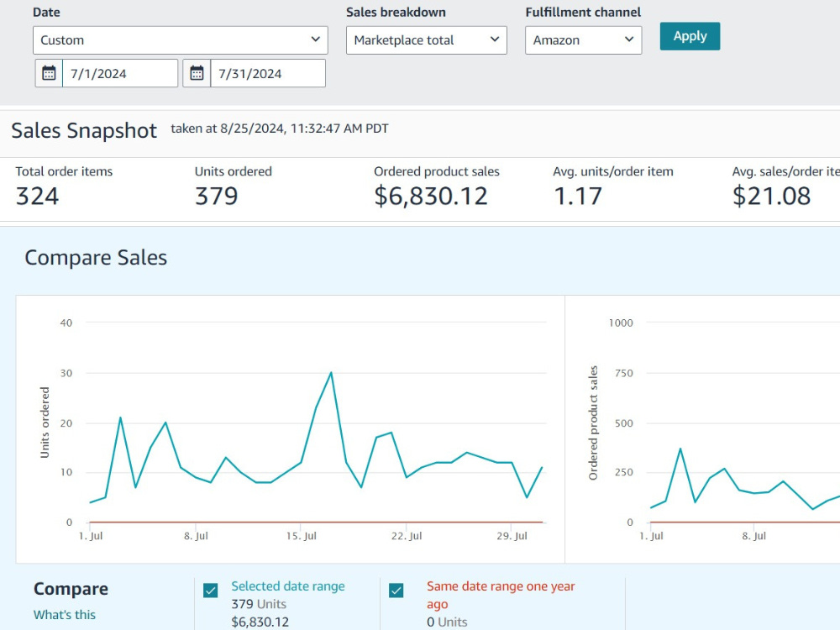Expand the Date range Custom dropdown
The height and width of the screenshot is (630, 840).
(x=180, y=40)
